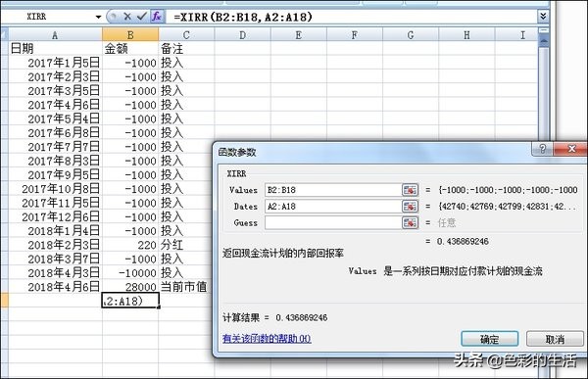
Task: Click the Dates range selector icon
Action: (x=410, y=207)
